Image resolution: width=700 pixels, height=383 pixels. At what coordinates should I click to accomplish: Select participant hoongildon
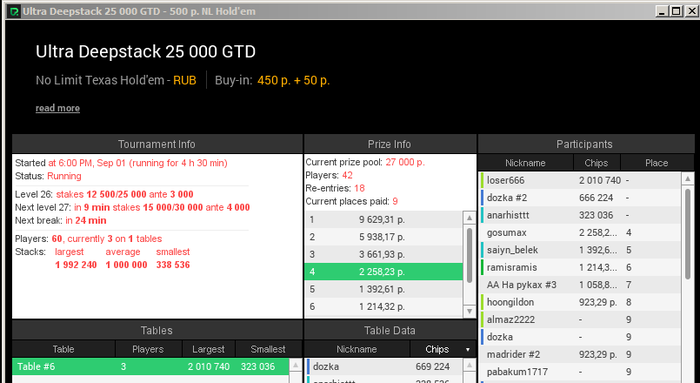(x=580, y=302)
